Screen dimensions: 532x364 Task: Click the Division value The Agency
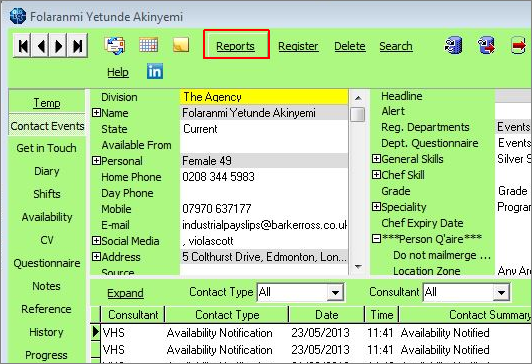coord(264,97)
